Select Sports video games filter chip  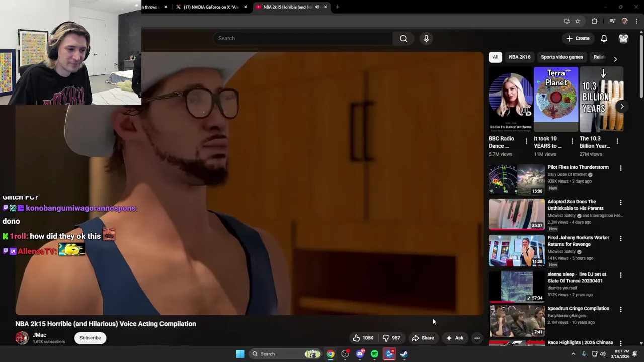[562, 57]
